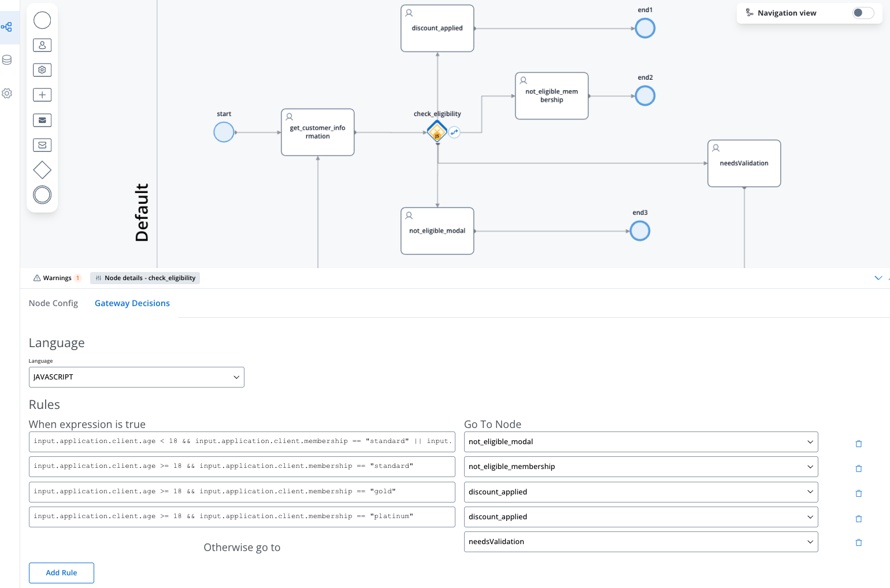Select the not_eligible_modal task node

pos(437,231)
